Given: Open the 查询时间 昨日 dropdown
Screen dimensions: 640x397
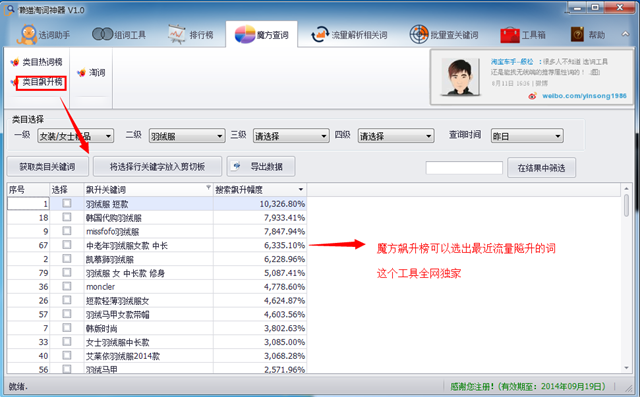Looking at the screenshot, I should [x=527, y=136].
